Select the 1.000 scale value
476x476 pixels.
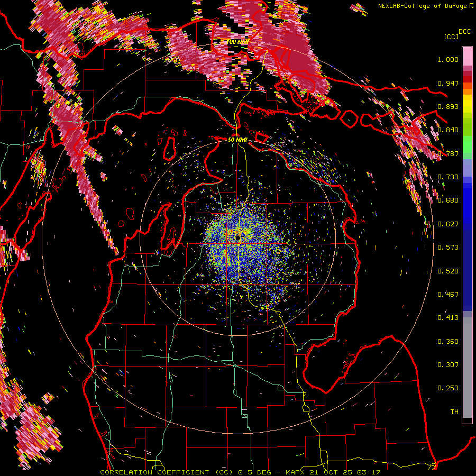pos(448,60)
